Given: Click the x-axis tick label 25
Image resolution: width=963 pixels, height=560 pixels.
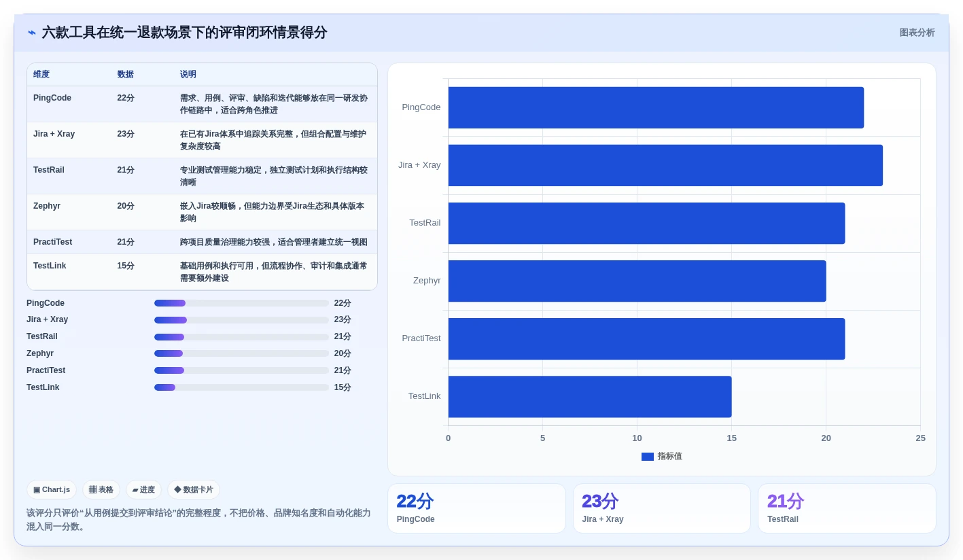Looking at the screenshot, I should [920, 438].
